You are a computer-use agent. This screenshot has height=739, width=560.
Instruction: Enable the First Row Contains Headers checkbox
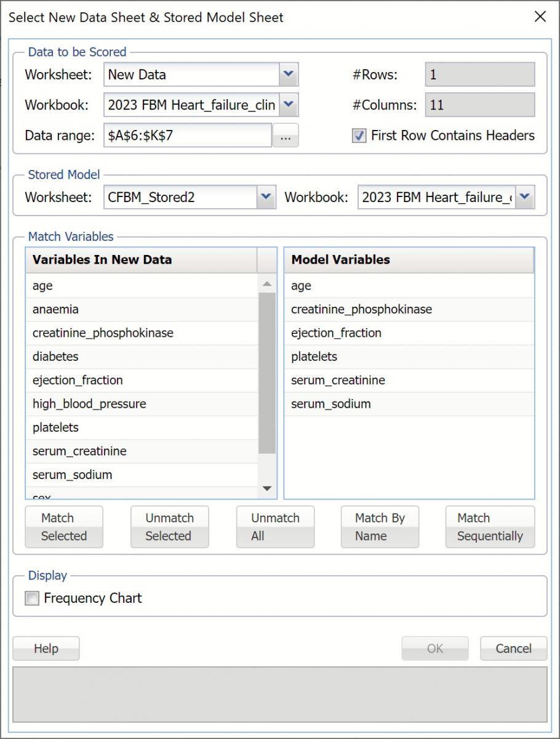point(359,135)
